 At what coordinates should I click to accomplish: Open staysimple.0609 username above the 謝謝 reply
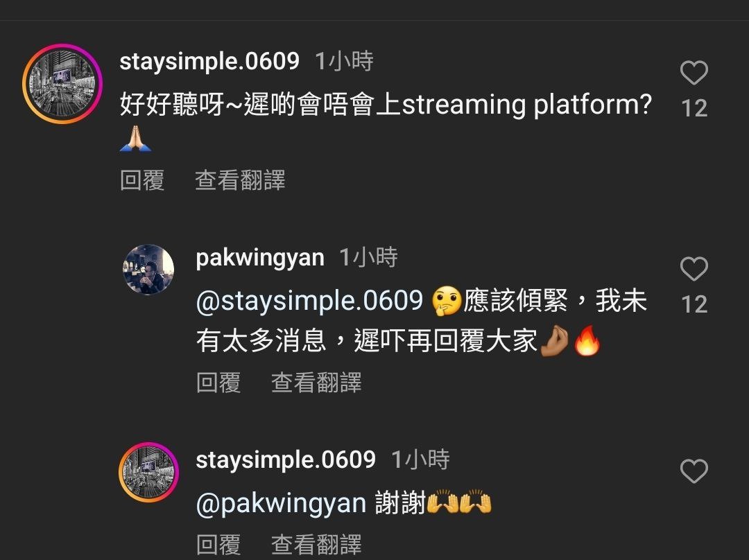286,460
